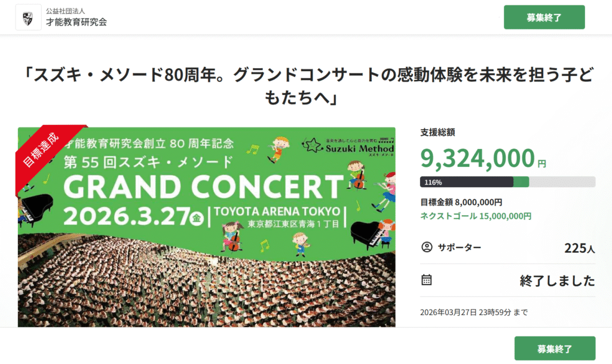Click the 225人 supporter count

click(579, 248)
